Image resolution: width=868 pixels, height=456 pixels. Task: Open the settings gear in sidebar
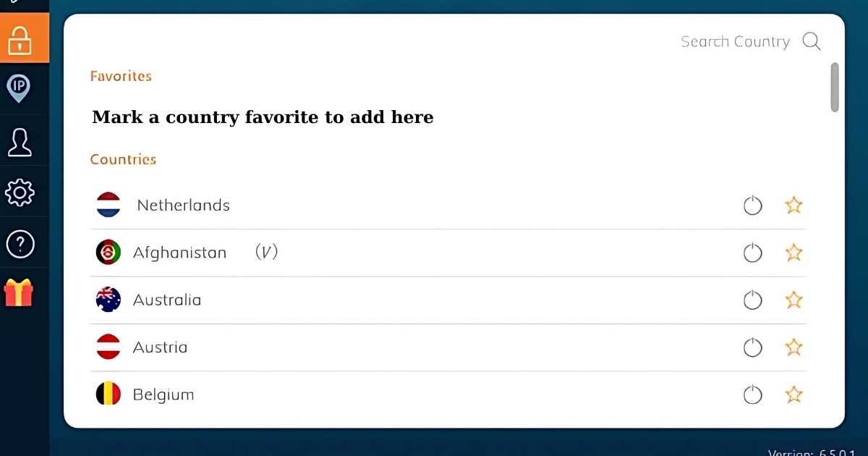20,193
